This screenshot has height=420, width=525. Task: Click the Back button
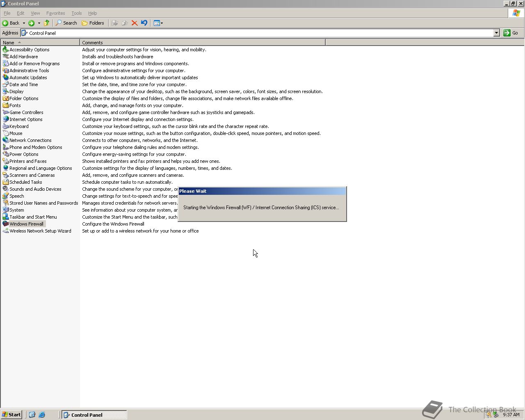pyautogui.click(x=11, y=23)
